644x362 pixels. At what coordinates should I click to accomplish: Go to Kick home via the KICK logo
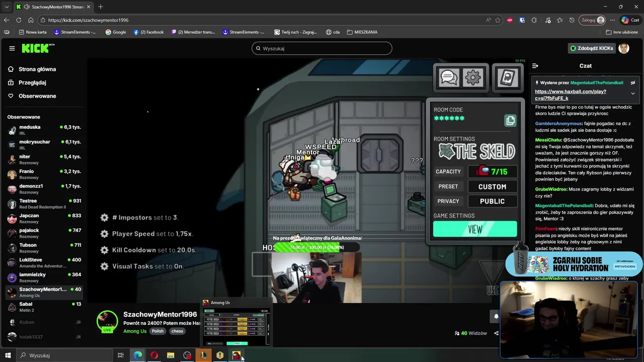coord(38,48)
